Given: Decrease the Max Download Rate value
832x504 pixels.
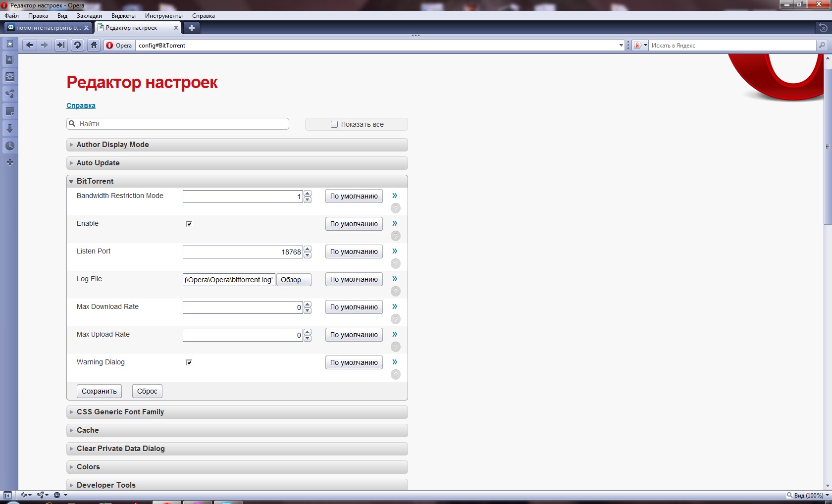Looking at the screenshot, I should [x=308, y=310].
